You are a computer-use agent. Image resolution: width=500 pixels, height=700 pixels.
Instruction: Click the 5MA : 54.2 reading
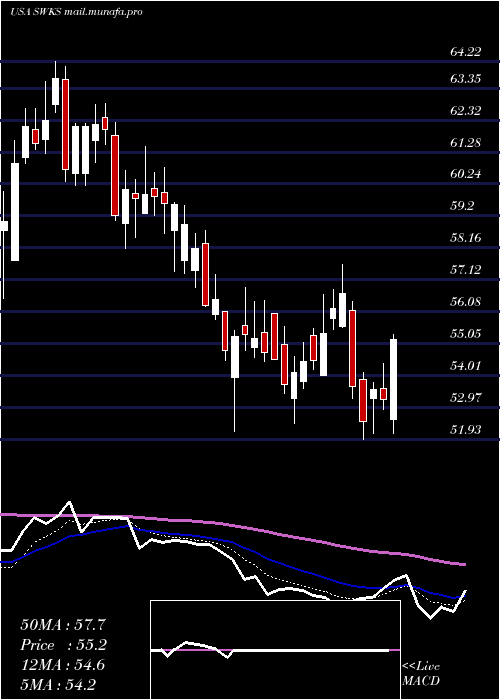(58, 685)
